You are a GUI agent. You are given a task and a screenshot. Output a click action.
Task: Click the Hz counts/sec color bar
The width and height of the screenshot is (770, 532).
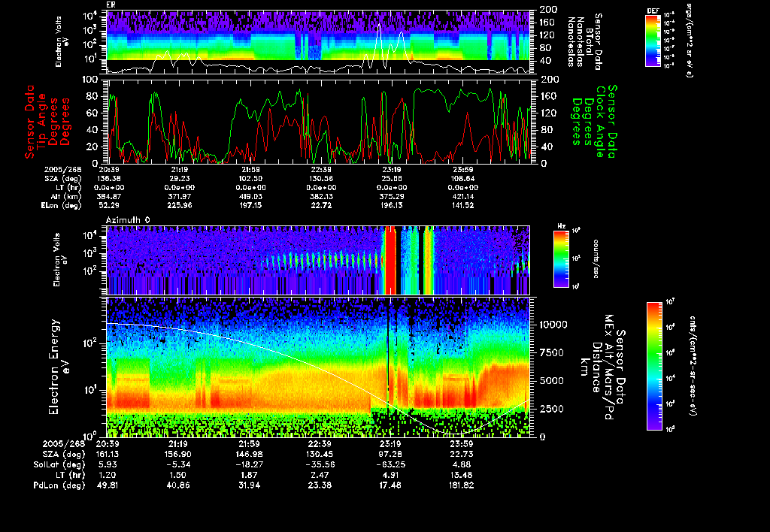(x=561, y=258)
